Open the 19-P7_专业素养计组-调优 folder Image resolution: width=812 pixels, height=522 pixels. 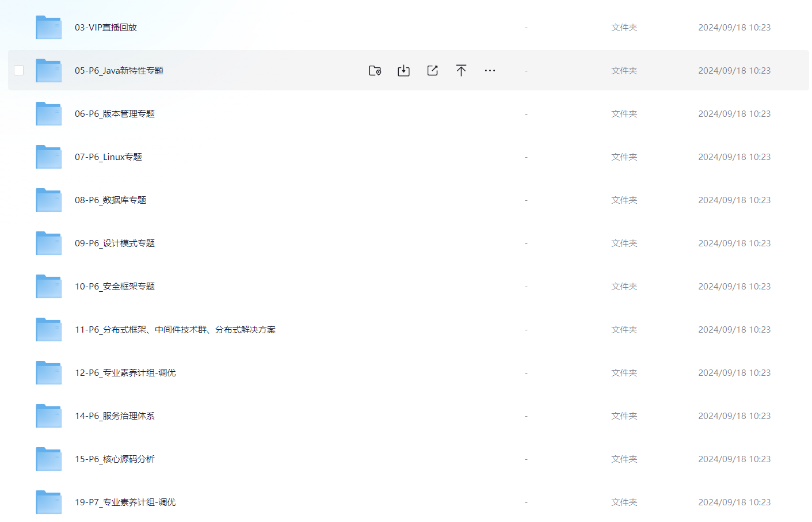(x=125, y=502)
